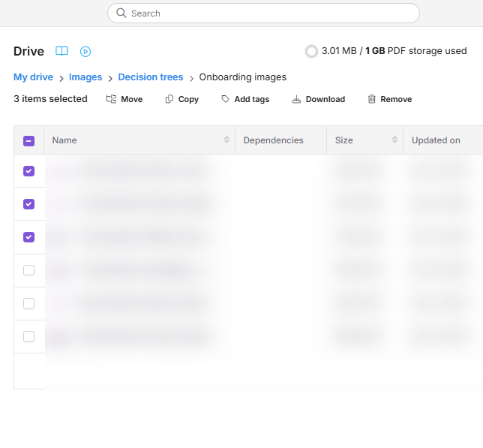This screenshot has height=448, width=483.
Task: Sort by the Name column arrows
Action: 226,140
